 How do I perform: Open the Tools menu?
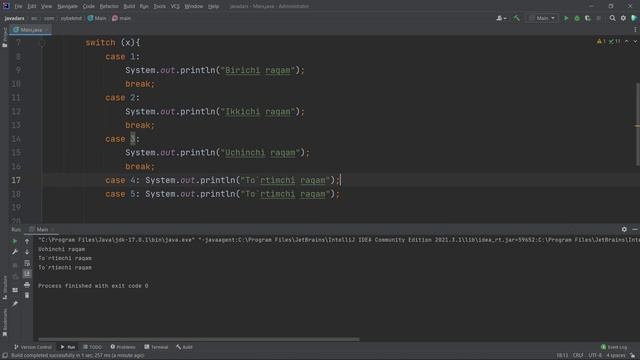(160, 7)
